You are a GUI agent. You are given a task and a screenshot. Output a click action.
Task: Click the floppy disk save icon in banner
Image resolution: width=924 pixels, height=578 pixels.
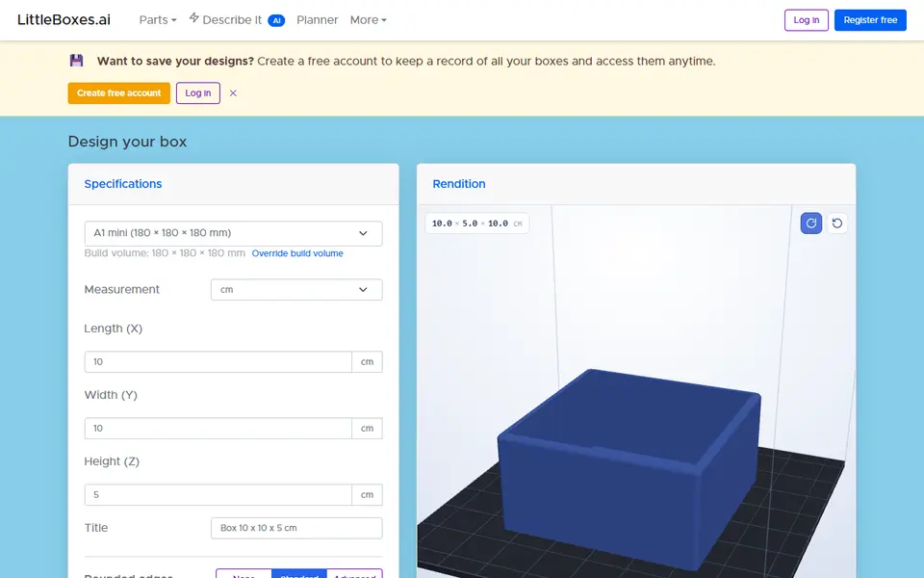(77, 60)
